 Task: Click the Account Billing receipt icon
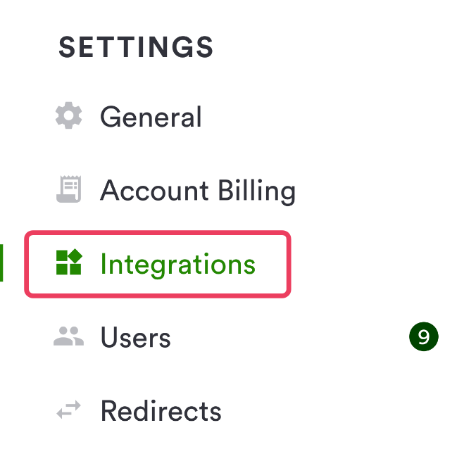[69, 190]
